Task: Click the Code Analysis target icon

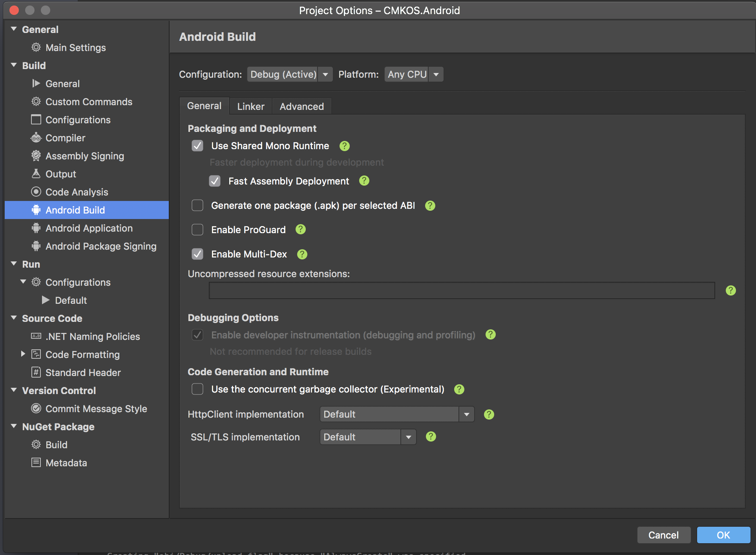Action: coord(36,192)
